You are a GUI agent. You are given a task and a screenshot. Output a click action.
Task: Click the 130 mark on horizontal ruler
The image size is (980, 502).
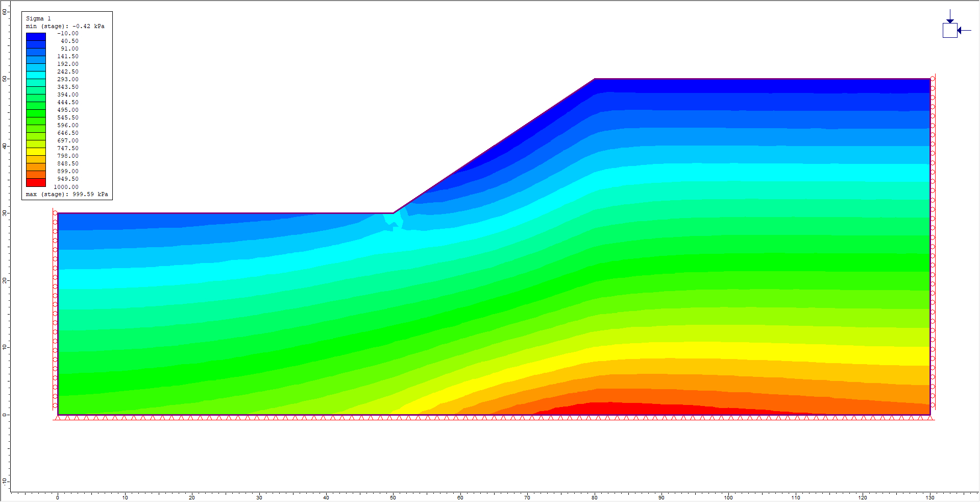point(930,497)
